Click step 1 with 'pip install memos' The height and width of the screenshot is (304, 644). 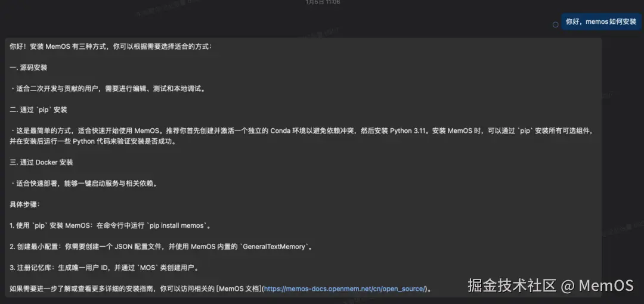click(110, 225)
